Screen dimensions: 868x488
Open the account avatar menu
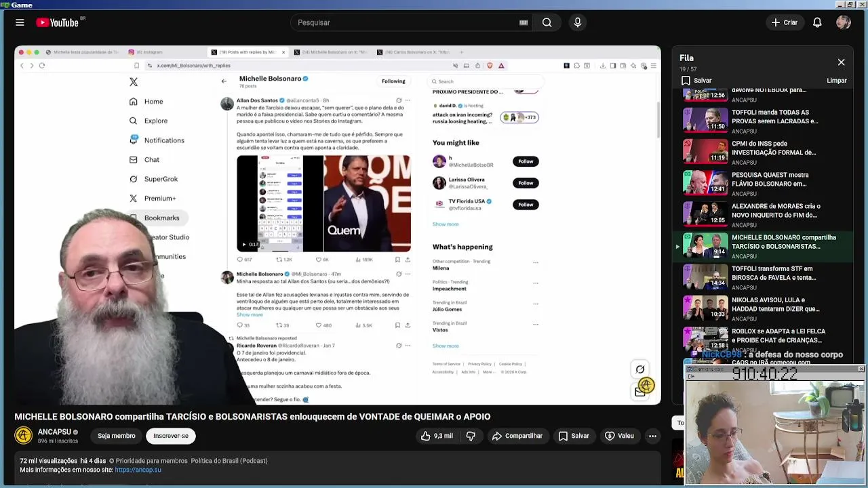point(844,22)
